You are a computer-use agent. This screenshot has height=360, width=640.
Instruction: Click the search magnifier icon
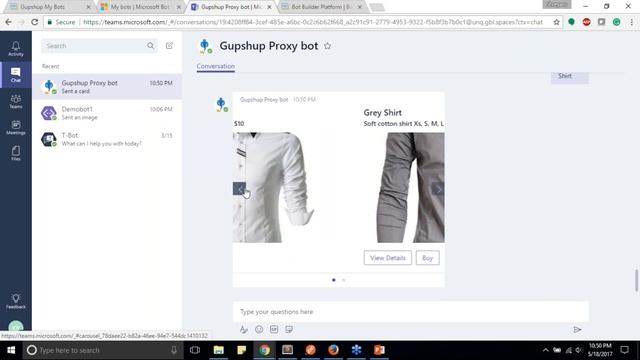pyautogui.click(x=151, y=46)
